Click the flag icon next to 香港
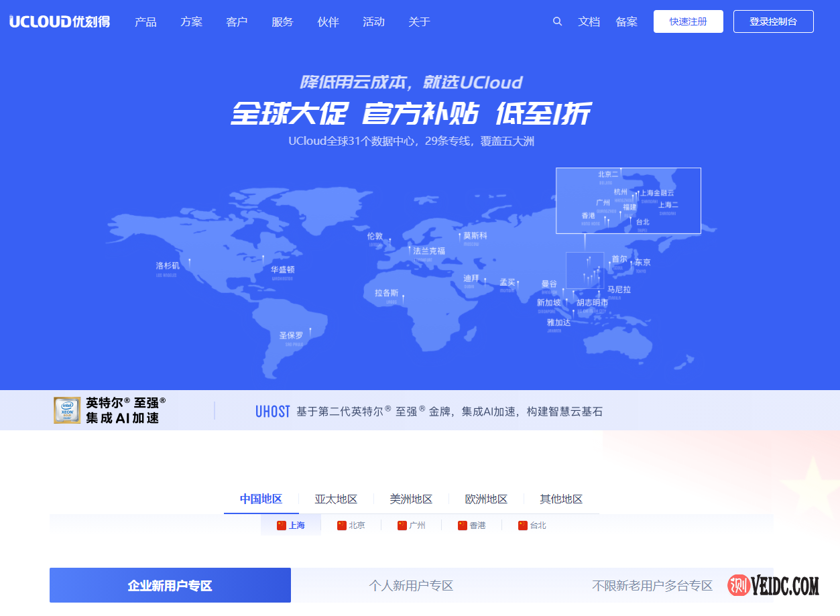Screen dimensions: 840x616 pos(461,526)
